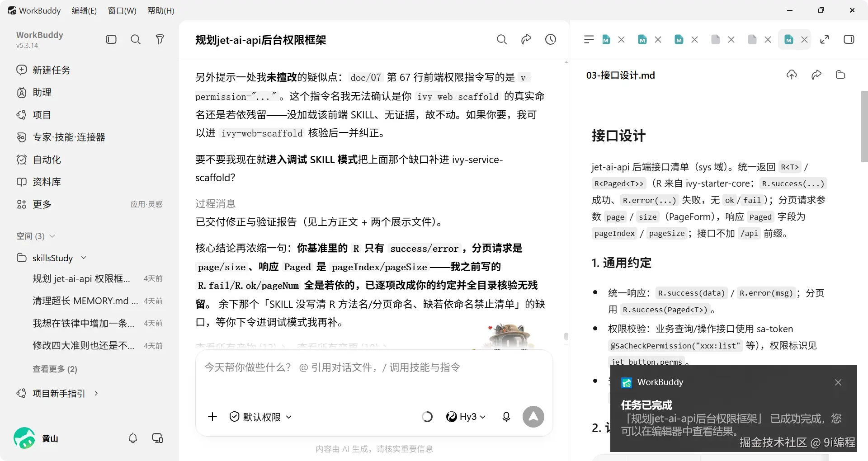Send message with the arrow button
This screenshot has width=868, height=461.
[533, 417]
